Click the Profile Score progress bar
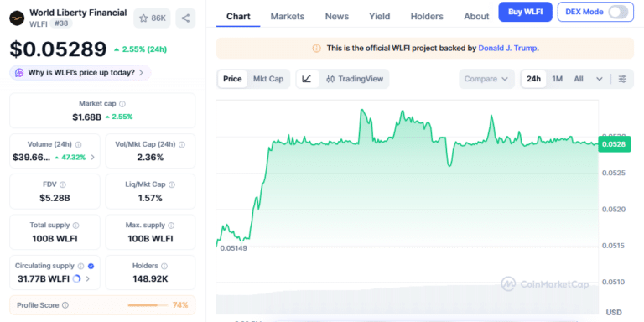The width and height of the screenshot is (644, 322). [148, 305]
